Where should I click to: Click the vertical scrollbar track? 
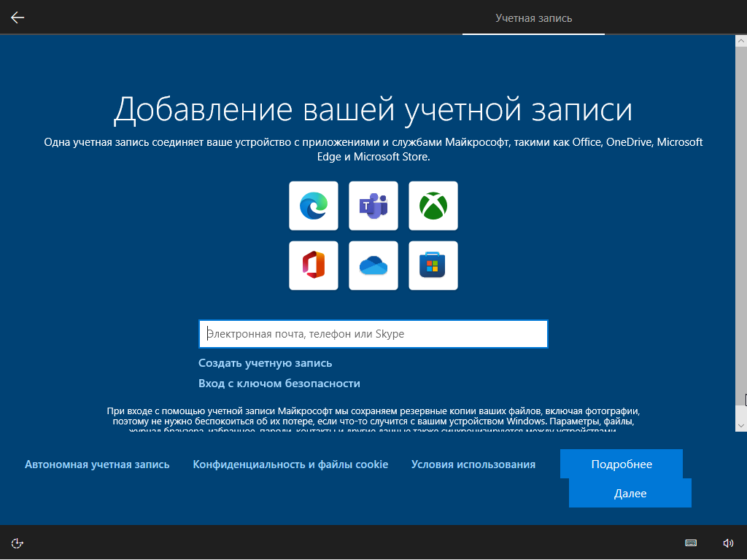click(741, 233)
